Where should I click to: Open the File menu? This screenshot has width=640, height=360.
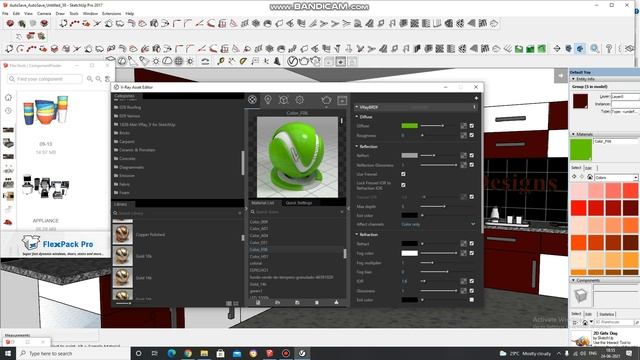click(x=5, y=13)
